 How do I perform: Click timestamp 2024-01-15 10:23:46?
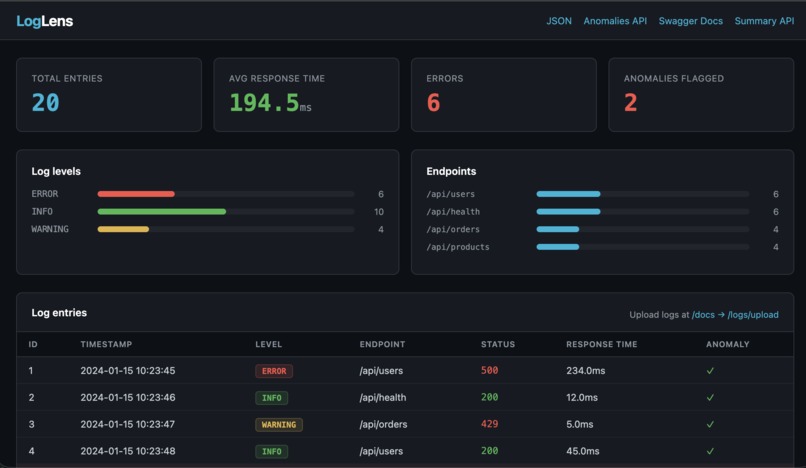(127, 398)
